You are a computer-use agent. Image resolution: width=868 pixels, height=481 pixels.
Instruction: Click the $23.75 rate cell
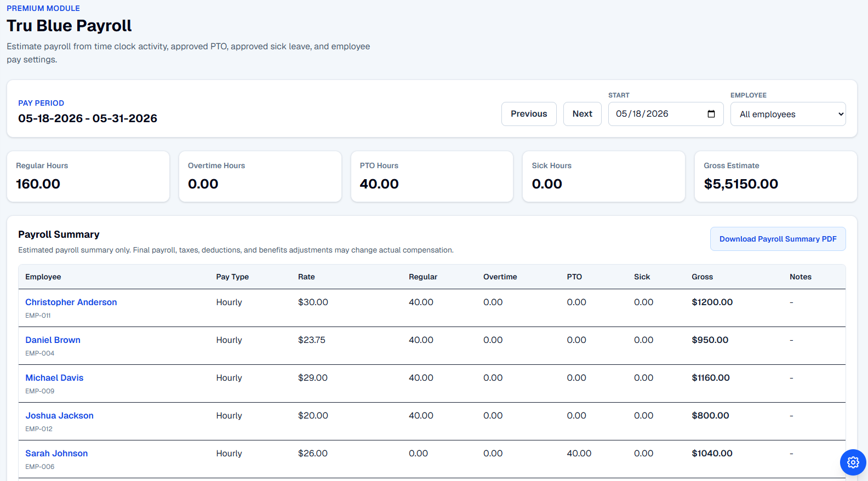coord(312,340)
